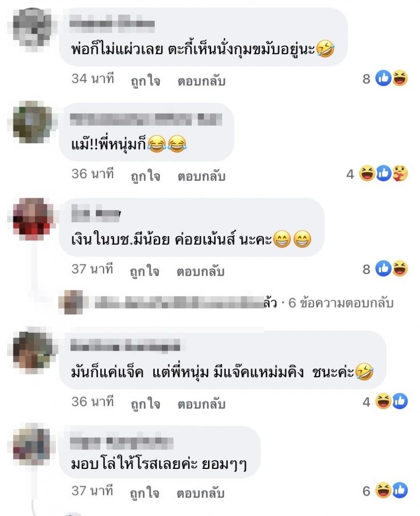
Task: Click laughing reaction on พี่หนุ่มก็ comment
Action: [x=367, y=174]
